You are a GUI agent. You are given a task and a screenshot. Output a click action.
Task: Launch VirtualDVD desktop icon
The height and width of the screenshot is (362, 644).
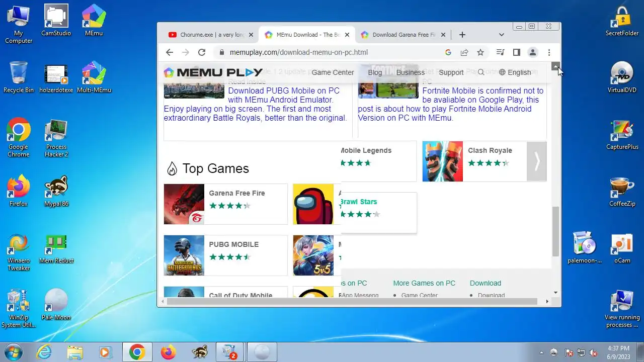(x=622, y=77)
